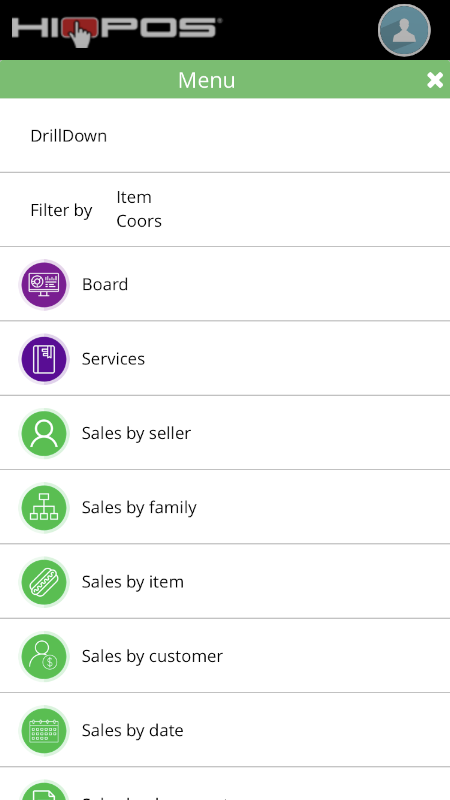
Task: Click the Sales by item hot dog icon
Action: [x=44, y=582]
